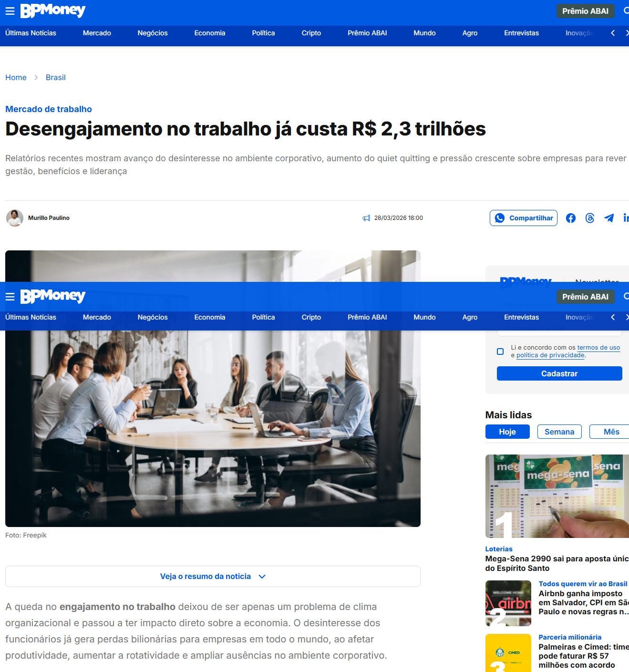Go to the Brasil breadcrumb
Viewport: 629px width, 672px height.
pyautogui.click(x=55, y=77)
